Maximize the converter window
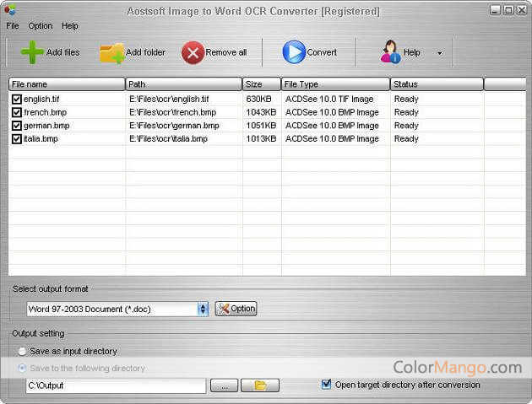 pyautogui.click(x=508, y=10)
